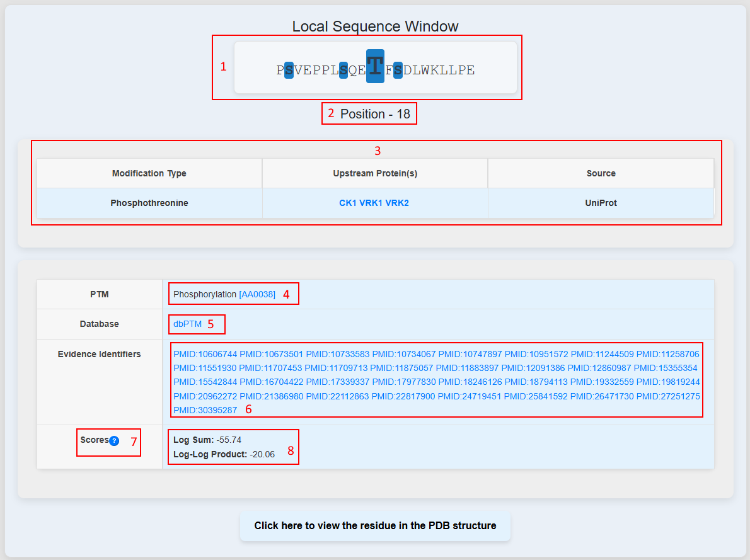The height and width of the screenshot is (560, 750).
Task: Select the large highlighted T residue
Action: (375, 67)
